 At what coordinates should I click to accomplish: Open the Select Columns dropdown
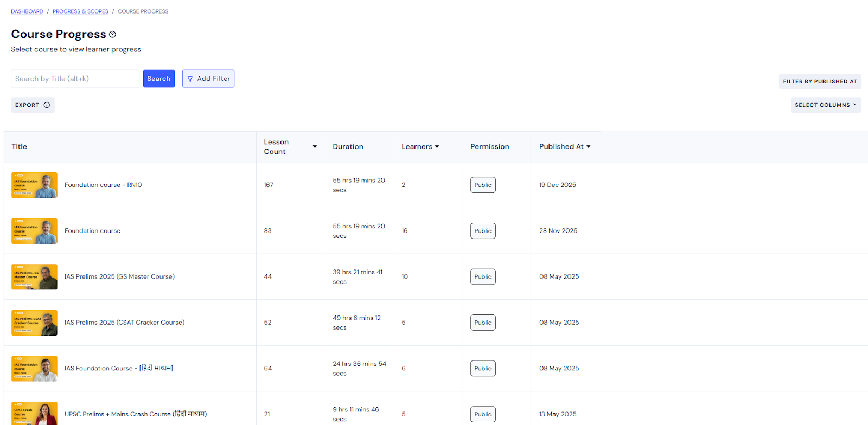(x=825, y=105)
